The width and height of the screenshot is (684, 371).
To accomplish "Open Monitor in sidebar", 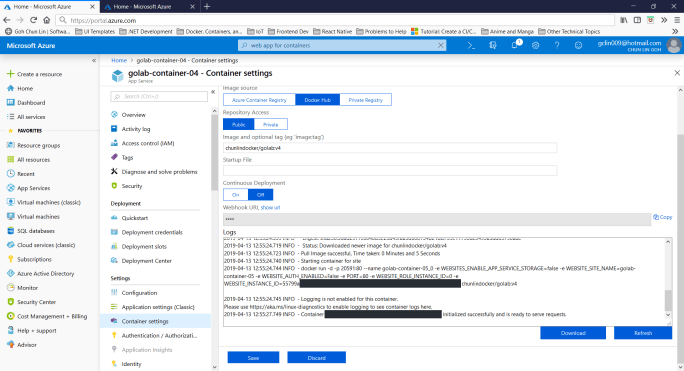I will [22, 288].
